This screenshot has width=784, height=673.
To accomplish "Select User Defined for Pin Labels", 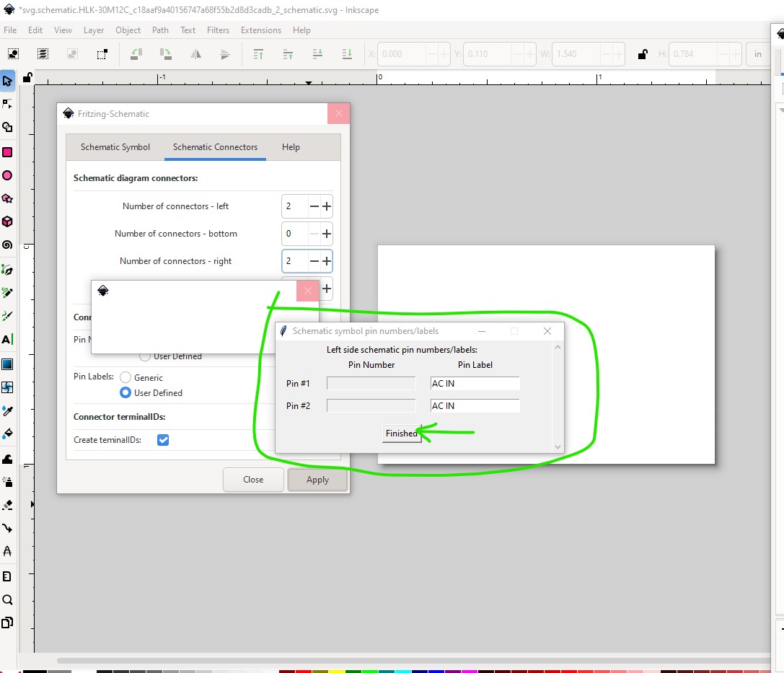I will [x=125, y=393].
